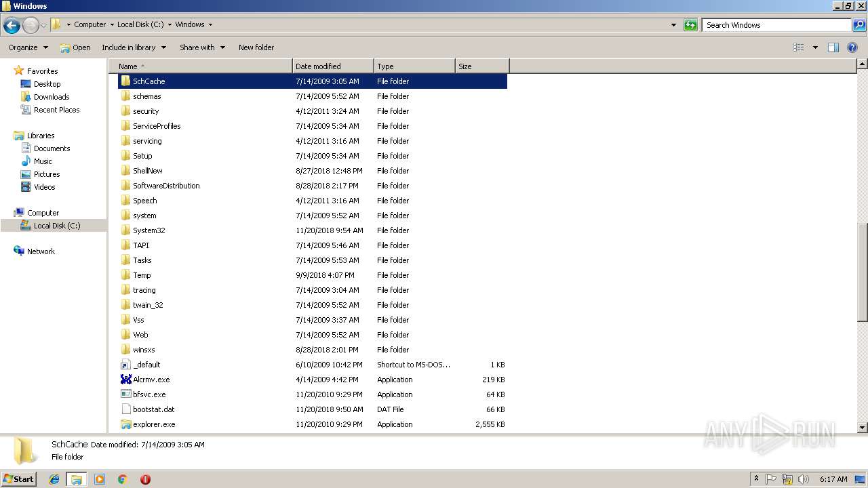The image size is (868, 488).
Task: Open the view options dropdown arrow
Action: tap(815, 47)
